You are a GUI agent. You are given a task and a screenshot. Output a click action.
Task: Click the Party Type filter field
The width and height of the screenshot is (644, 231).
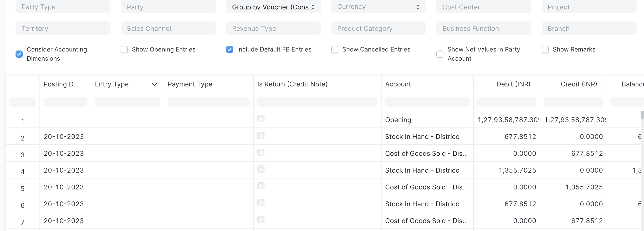(63, 7)
